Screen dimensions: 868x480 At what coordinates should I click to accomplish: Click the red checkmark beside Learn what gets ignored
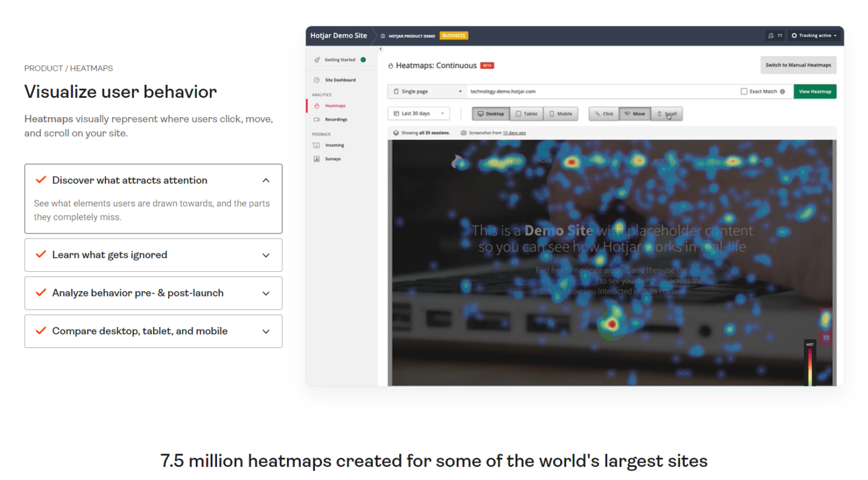click(41, 255)
